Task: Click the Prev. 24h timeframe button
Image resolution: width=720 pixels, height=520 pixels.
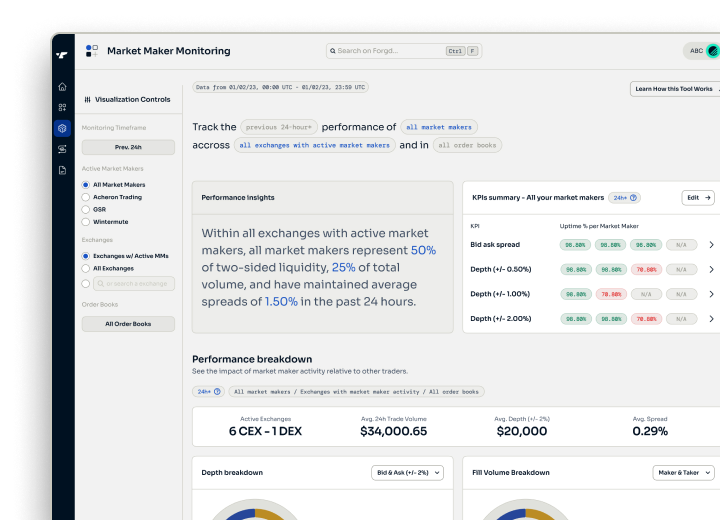Action: (x=128, y=147)
